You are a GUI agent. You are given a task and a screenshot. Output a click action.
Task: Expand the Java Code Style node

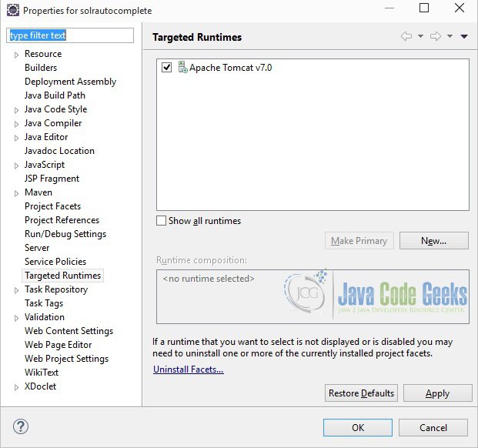pos(16,110)
